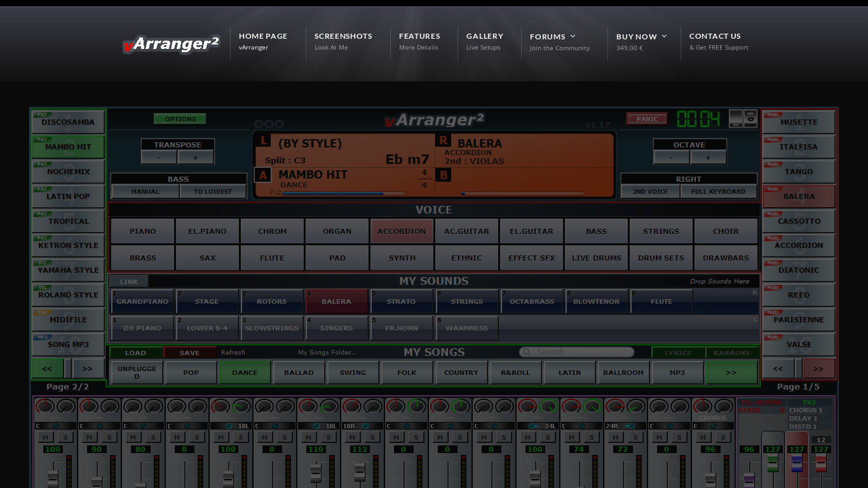Choose GRANDPIANO in My Sounds slot 1
The width and height of the screenshot is (868, 488).
pyautogui.click(x=142, y=301)
